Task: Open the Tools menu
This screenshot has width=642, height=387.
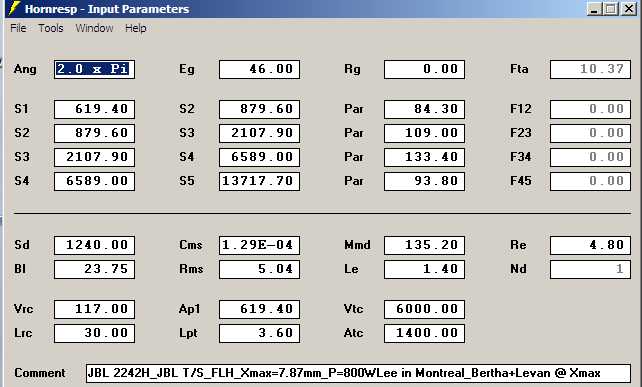Action: click(51, 28)
